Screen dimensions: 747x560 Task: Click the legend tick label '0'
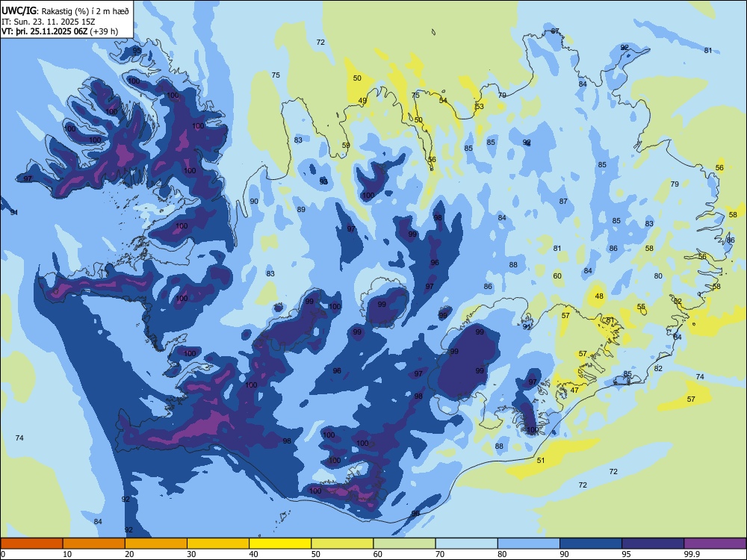tap(3, 554)
